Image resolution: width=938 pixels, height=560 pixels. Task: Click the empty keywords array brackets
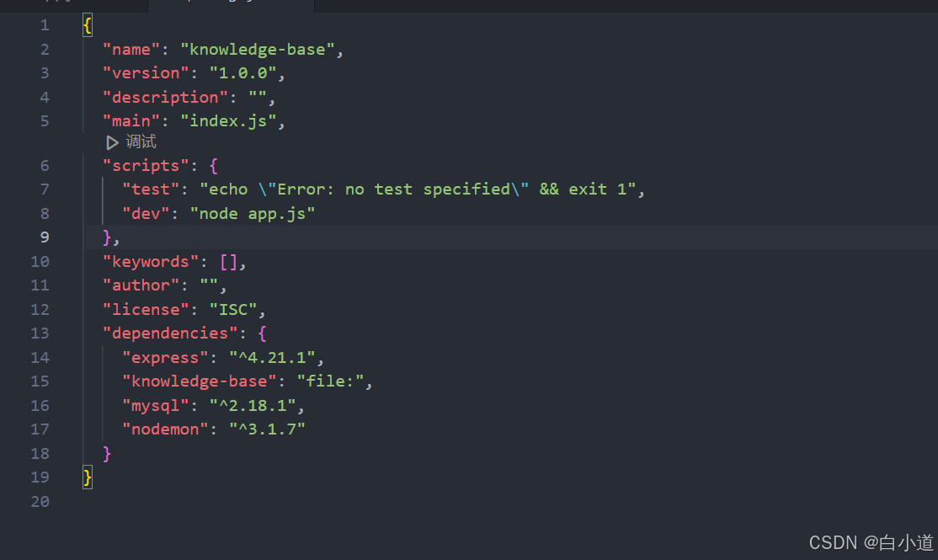coord(228,261)
